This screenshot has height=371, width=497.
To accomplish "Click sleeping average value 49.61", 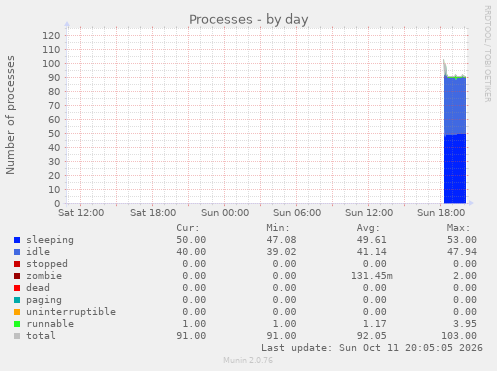I will pos(372,240).
